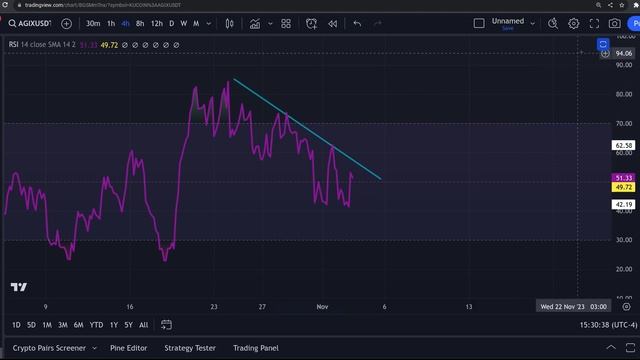The width and height of the screenshot is (640, 360).
Task: Set date range to 6M
Action: [78, 325]
